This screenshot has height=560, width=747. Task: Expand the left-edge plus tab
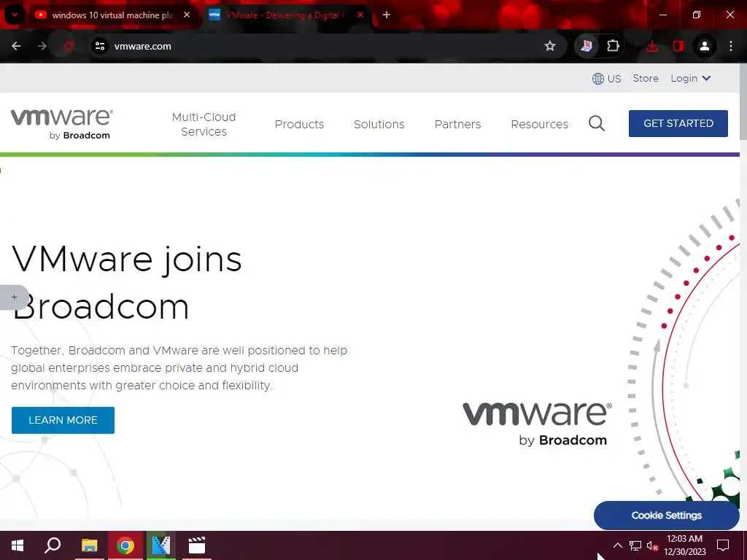point(14,297)
